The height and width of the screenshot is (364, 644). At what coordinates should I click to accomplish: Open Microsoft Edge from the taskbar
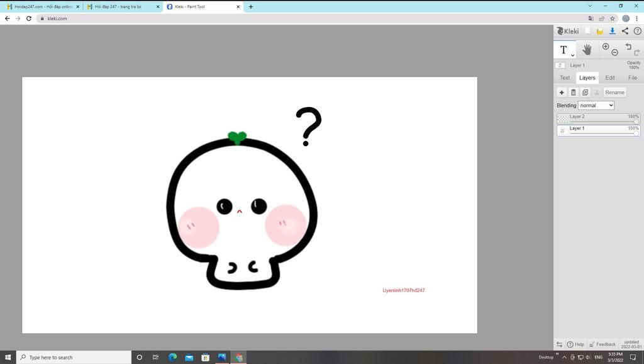pyautogui.click(x=172, y=358)
